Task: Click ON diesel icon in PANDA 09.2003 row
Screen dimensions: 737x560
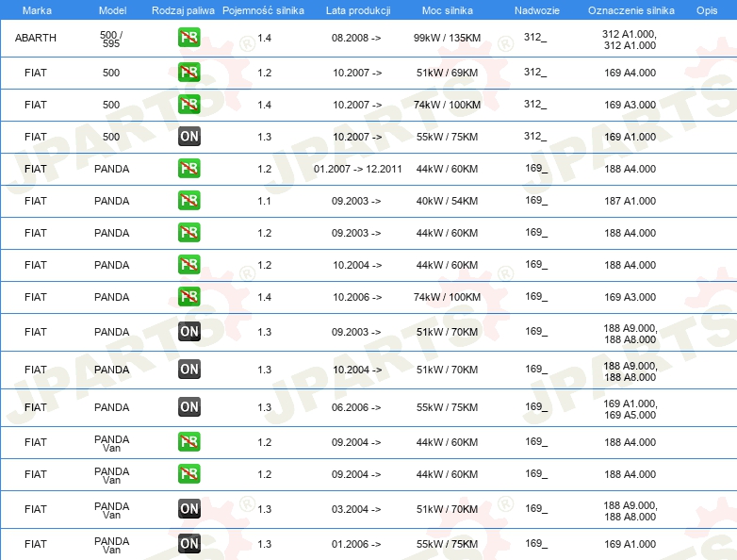Action: coord(188,332)
